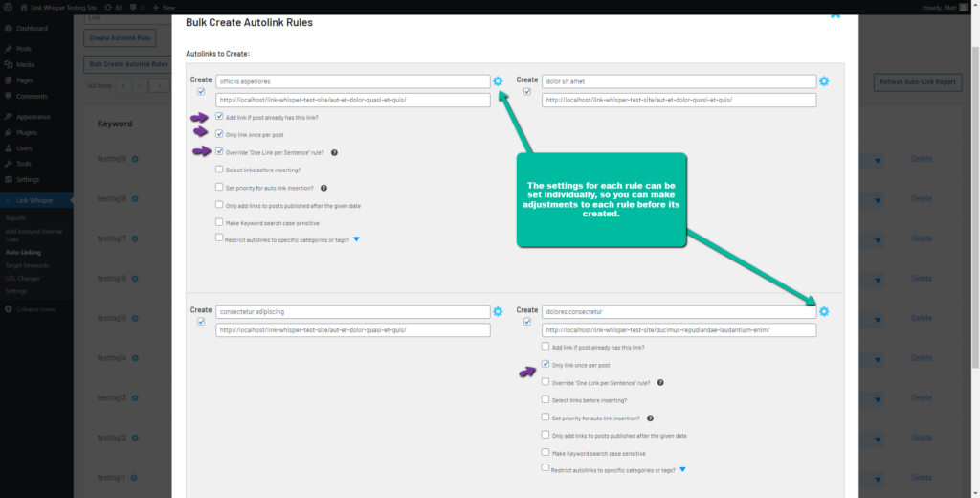This screenshot has width=980, height=498.
Task: Open settings gear for officiis asperiores rule
Action: click(x=498, y=81)
